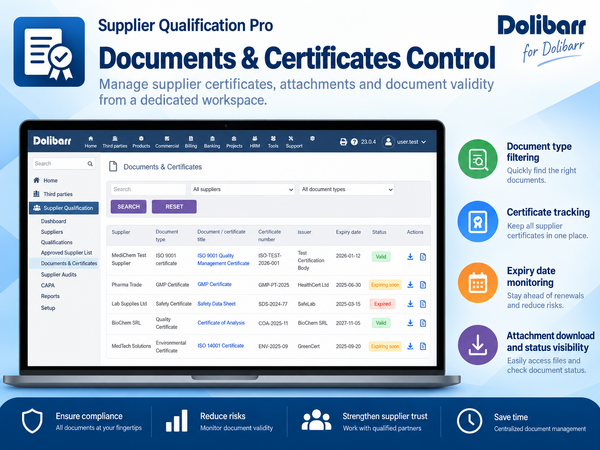Open Products in top menu
The image size is (600, 450).
[x=141, y=142]
